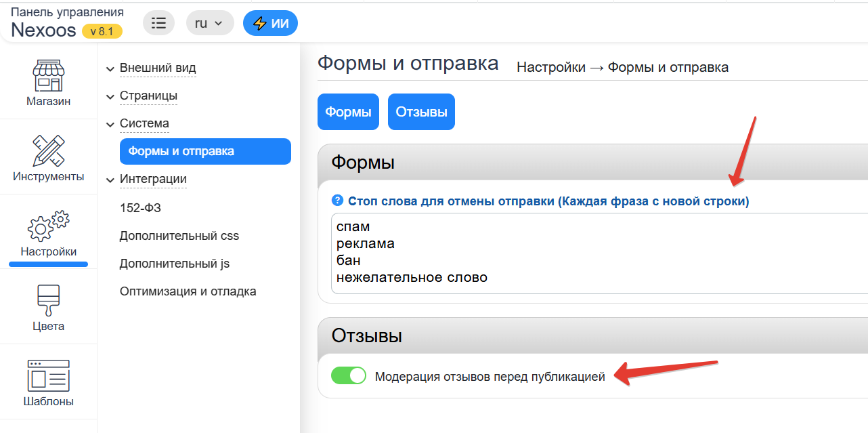
Task: Open the 152-ФЗ settings page
Action: pyautogui.click(x=140, y=208)
